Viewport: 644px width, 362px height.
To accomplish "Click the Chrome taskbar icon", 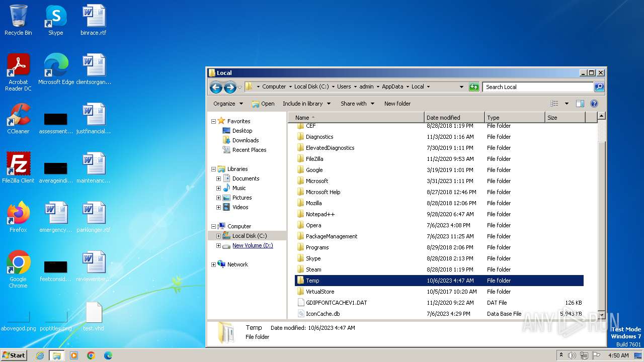I will [x=91, y=355].
